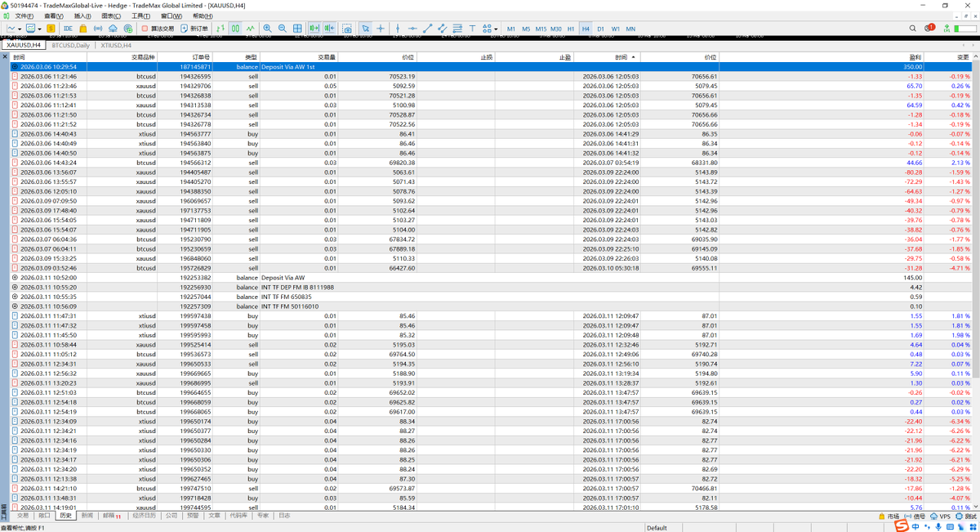Switch to the 经济日历 bottom tab
980x532 pixels.
(144, 516)
